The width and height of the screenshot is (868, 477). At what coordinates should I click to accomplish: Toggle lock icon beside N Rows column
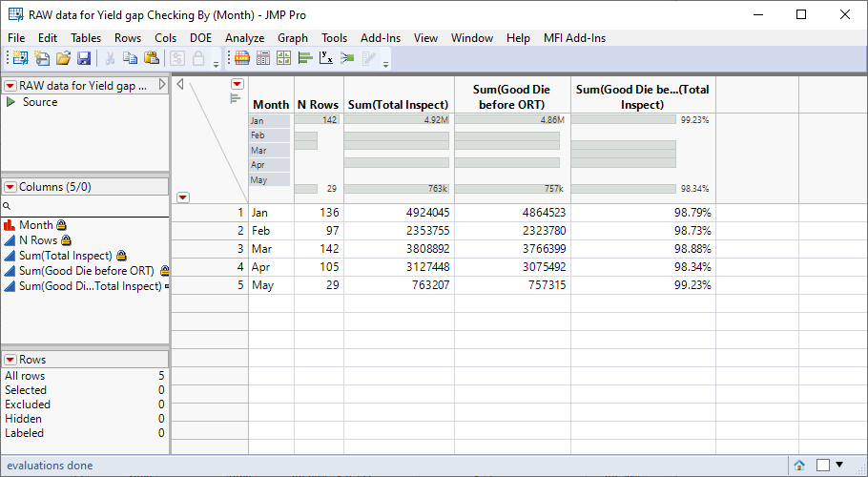click(66, 240)
